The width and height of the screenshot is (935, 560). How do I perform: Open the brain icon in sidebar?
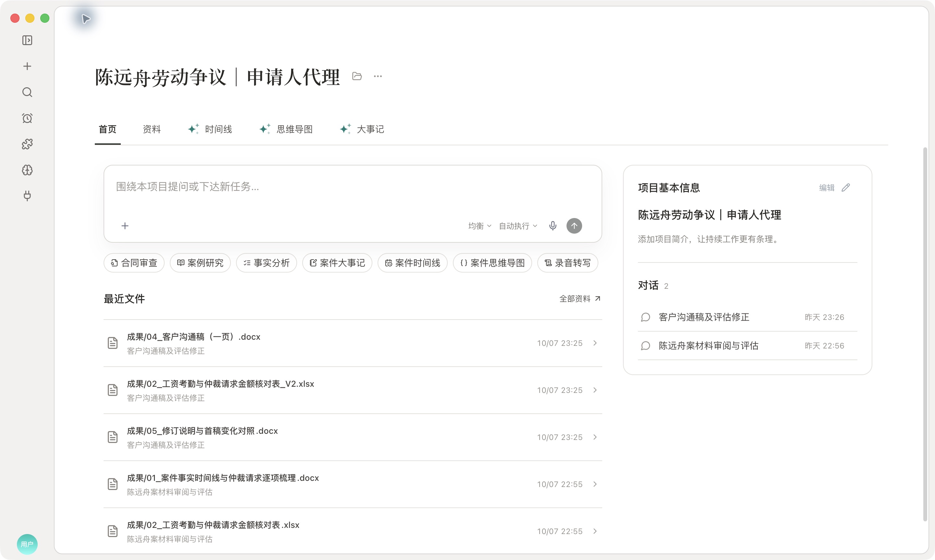(27, 170)
